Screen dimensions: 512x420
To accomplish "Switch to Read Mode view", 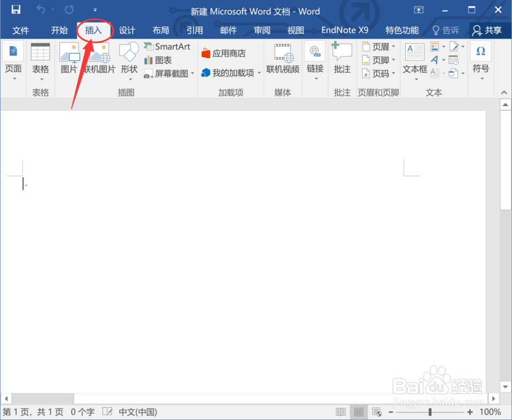I will tap(341, 412).
